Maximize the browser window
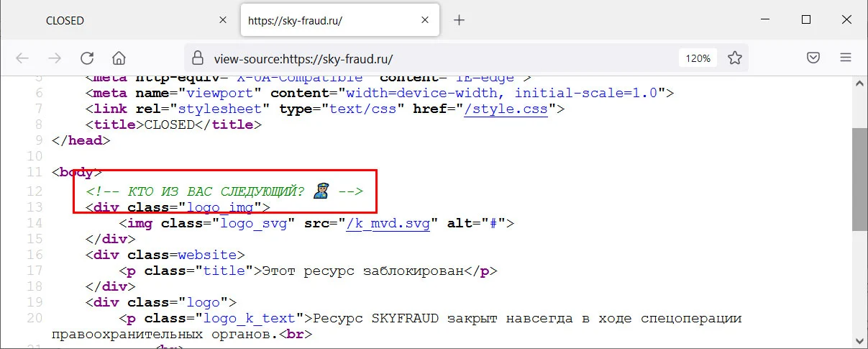 coord(806,19)
